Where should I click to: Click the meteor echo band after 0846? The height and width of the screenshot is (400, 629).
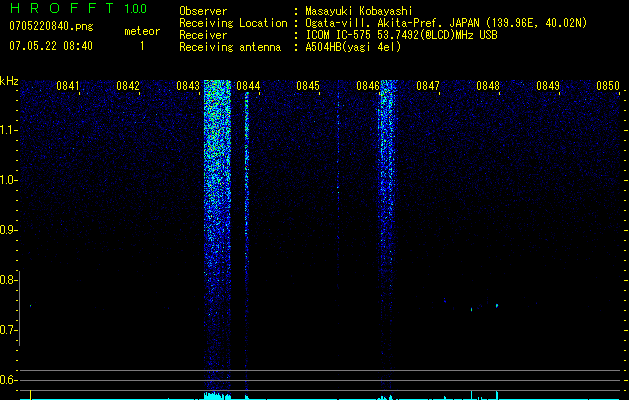click(x=388, y=235)
